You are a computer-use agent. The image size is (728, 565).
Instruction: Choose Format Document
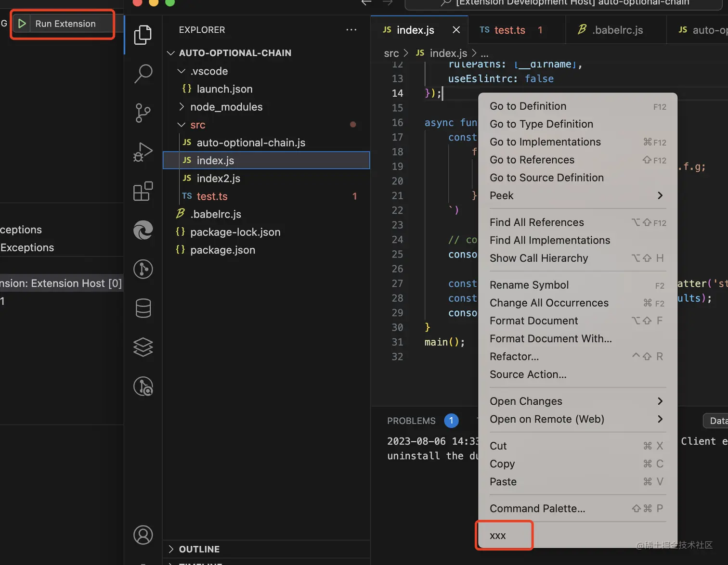coord(578,321)
